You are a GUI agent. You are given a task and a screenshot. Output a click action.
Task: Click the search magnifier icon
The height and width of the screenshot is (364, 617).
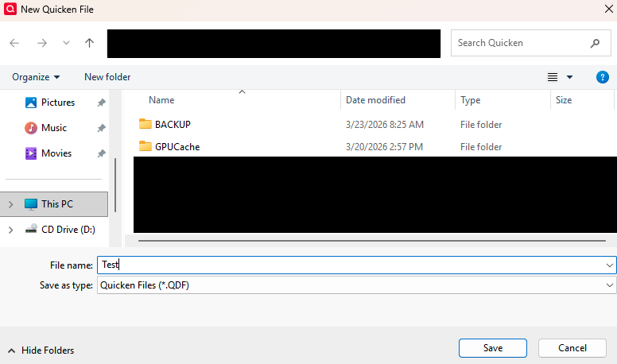tap(595, 43)
